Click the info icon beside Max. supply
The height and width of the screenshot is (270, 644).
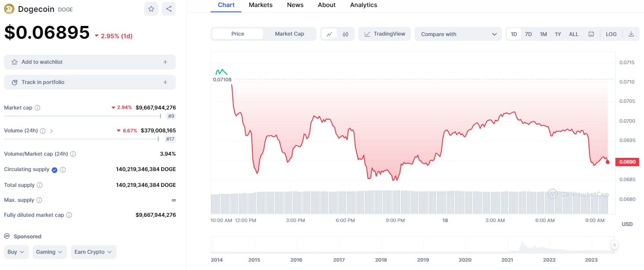[x=39, y=200]
